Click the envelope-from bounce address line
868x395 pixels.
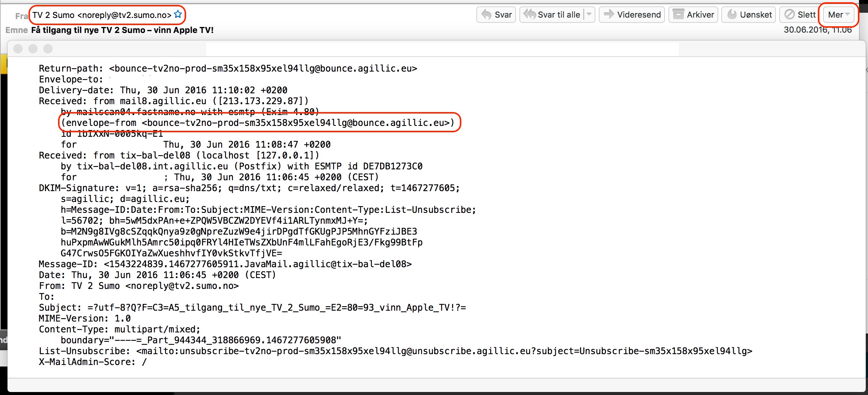(258, 123)
